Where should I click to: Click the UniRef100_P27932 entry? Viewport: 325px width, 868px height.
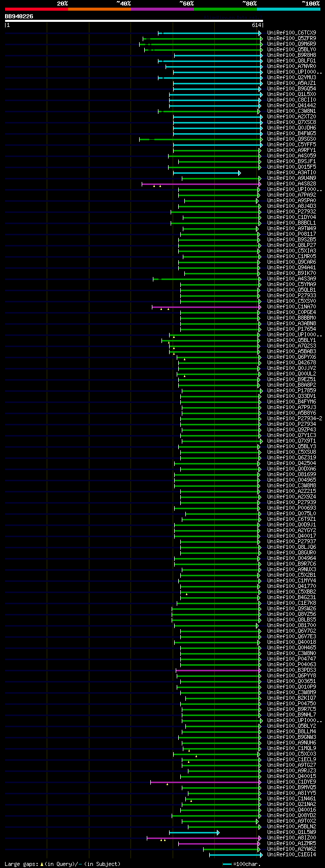(291, 212)
